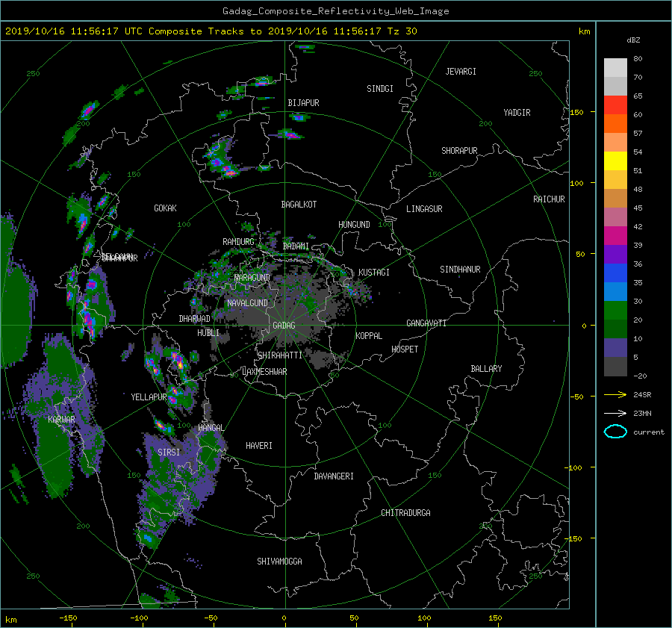Click the KARWAR coastal label

point(61,420)
